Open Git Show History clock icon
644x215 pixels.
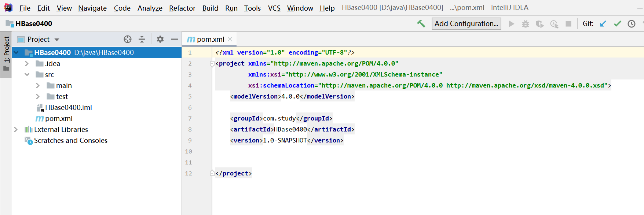(632, 24)
